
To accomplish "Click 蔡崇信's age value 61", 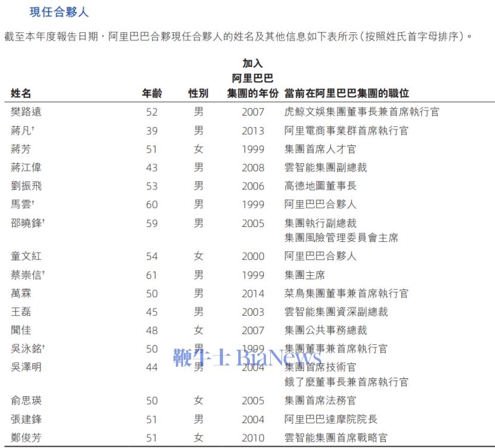I will pyautogui.click(x=152, y=275).
